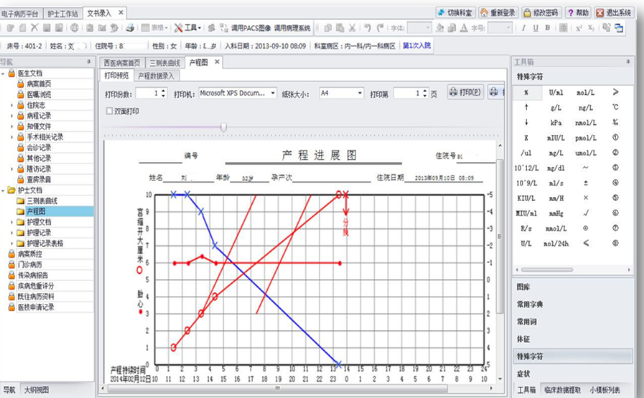Image resolution: width=644 pixels, height=398 pixels.
Task: Click the printer icon in toolbar
Action: [130, 28]
